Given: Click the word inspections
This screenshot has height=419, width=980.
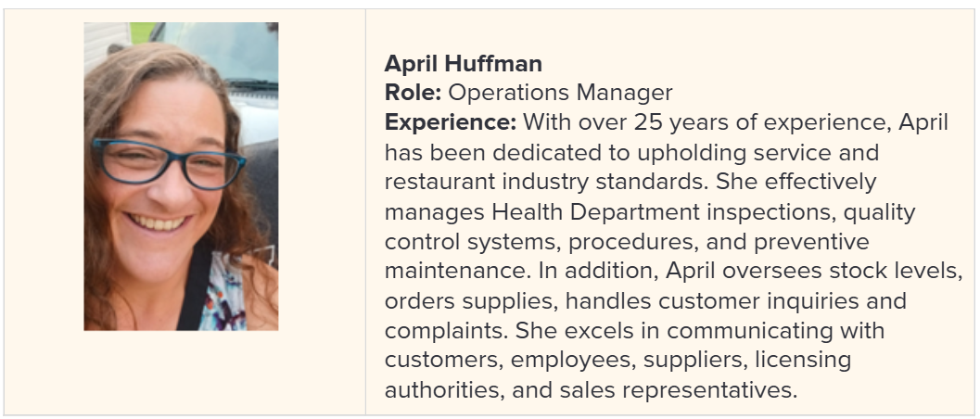Looking at the screenshot, I should click(771, 212).
